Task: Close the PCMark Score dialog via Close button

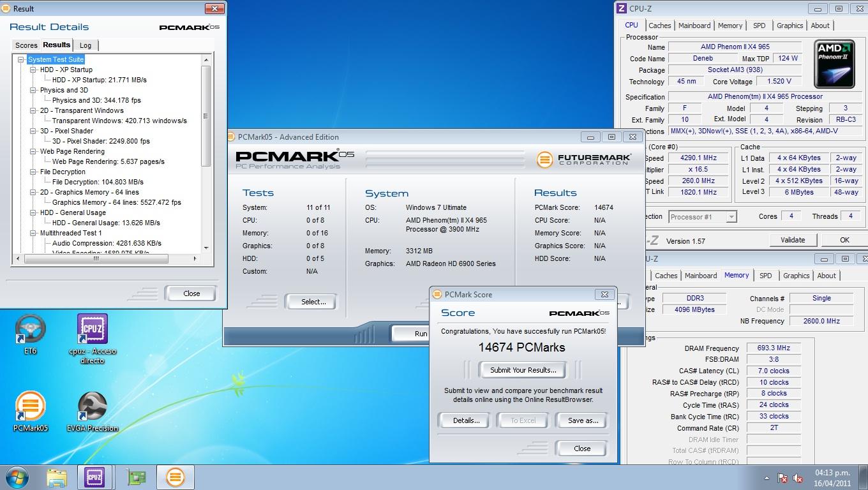Action: 582,449
